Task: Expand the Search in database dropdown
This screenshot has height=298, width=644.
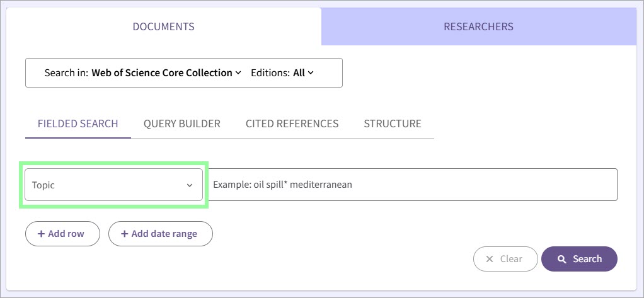Action: (142, 72)
